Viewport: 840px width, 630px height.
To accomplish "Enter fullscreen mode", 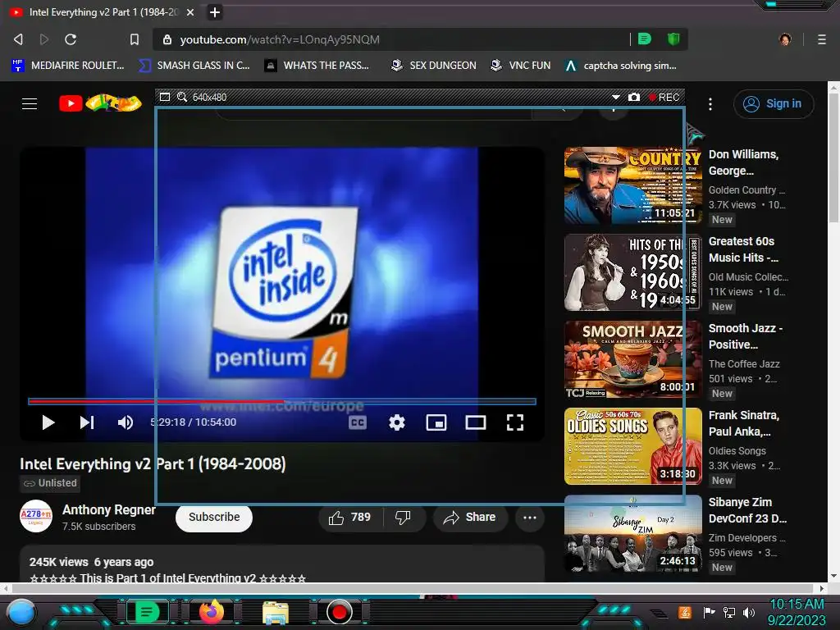I will click(515, 422).
